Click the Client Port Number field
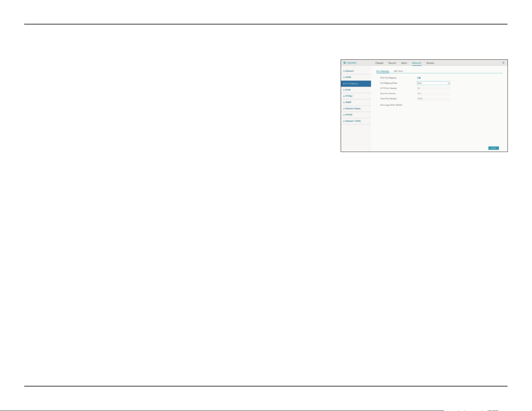Screen dimensions: 532x411 pos(433,99)
